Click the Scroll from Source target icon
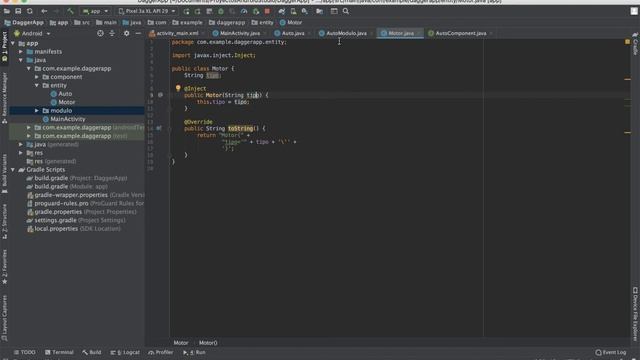 (x=100, y=33)
